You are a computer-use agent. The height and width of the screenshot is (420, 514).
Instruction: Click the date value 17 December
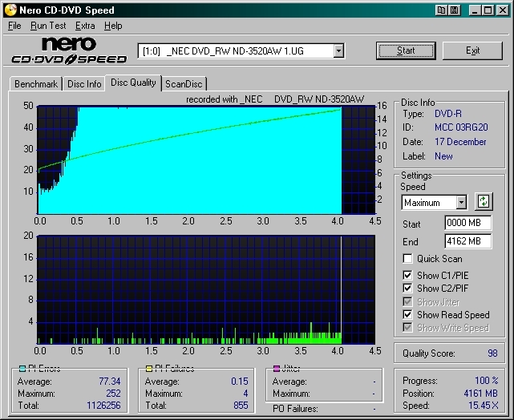click(x=460, y=142)
